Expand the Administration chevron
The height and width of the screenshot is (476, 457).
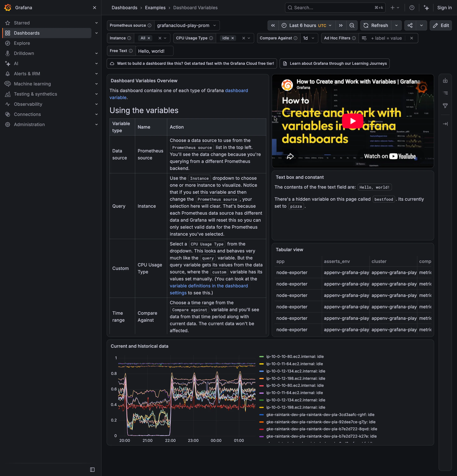click(x=96, y=125)
